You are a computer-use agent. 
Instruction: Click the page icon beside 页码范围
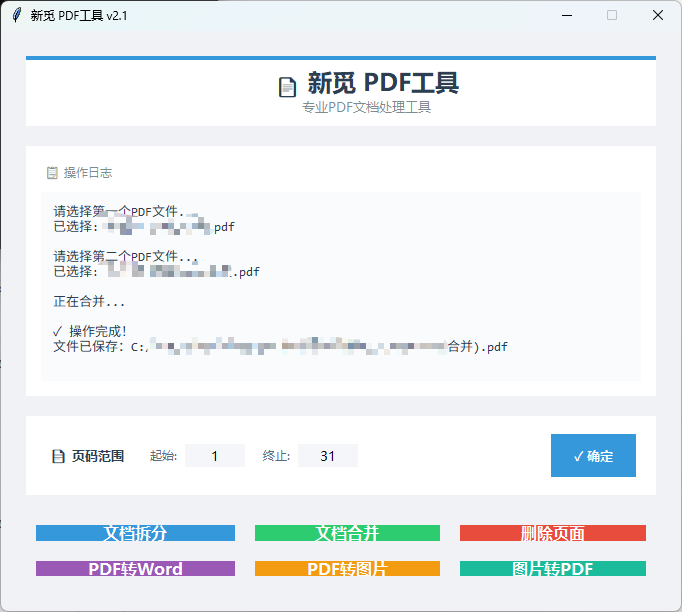(x=58, y=456)
